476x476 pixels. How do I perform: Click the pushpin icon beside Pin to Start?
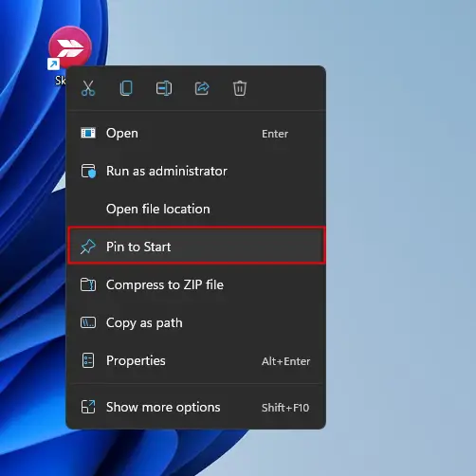[88, 247]
